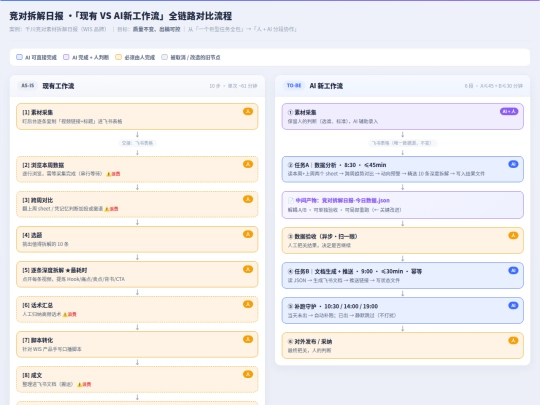
Task: Click the AI+人 badge on 素材采集 card
Action: [x=509, y=111]
